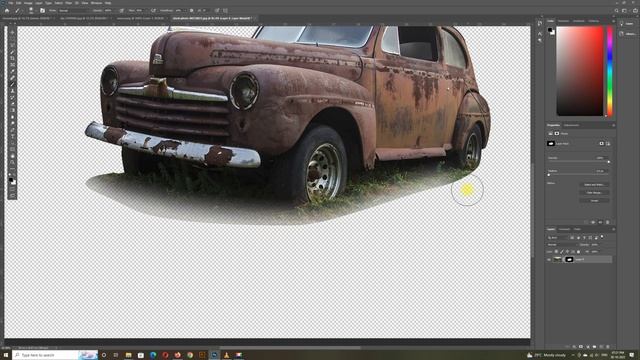Select the Horizontal Type tool
The width and height of the screenshot is (640, 360).
pos(12,137)
